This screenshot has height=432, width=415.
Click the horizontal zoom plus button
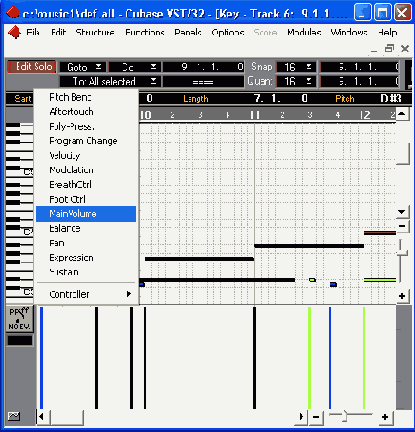[x=385, y=417]
